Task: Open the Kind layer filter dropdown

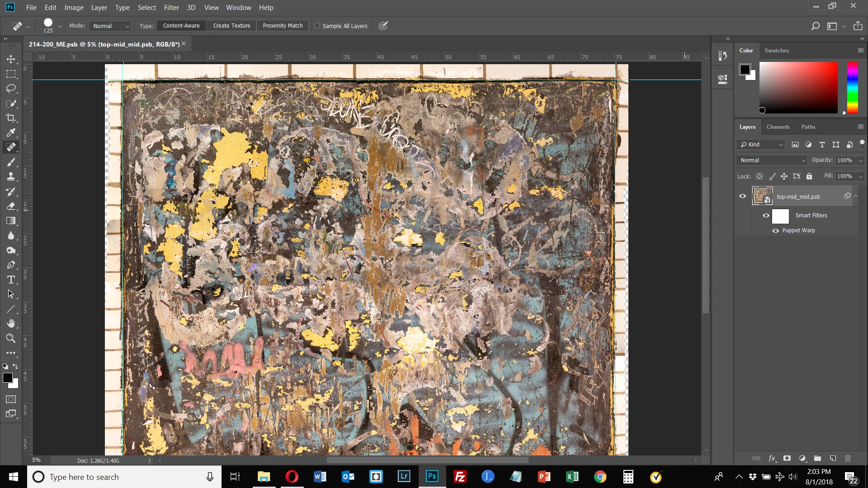Action: pyautogui.click(x=762, y=145)
